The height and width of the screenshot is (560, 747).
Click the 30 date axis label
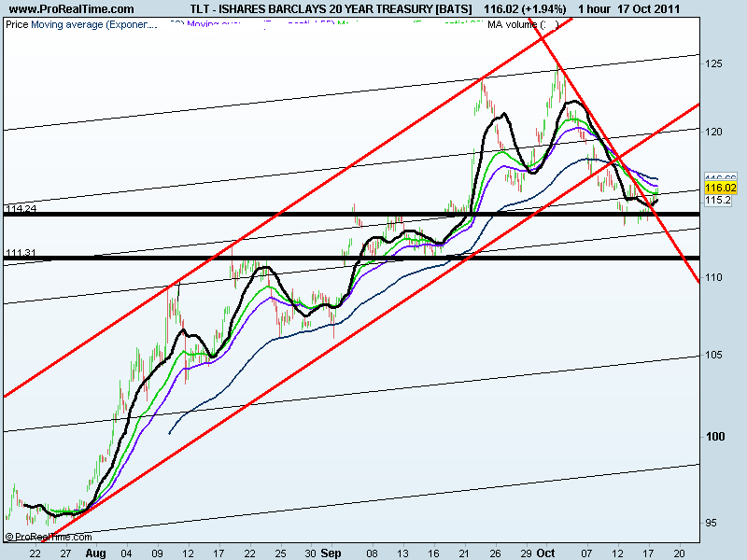[311, 553]
